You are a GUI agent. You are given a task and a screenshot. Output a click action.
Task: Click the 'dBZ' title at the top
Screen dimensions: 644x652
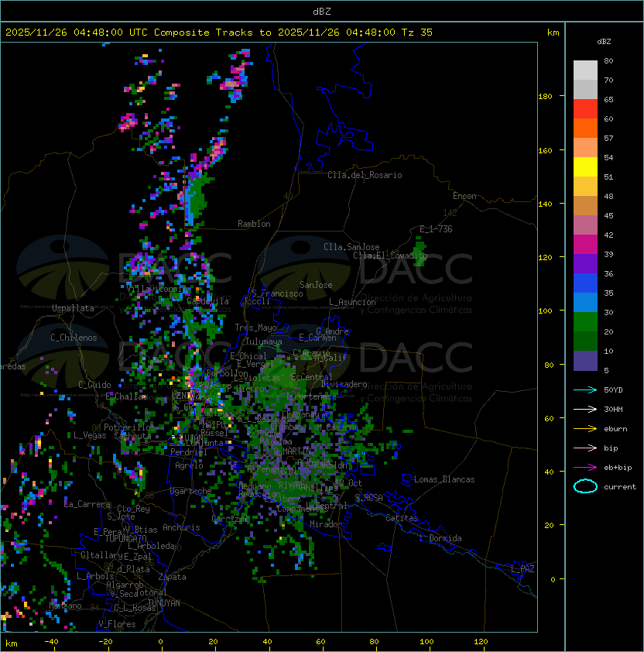pos(322,12)
